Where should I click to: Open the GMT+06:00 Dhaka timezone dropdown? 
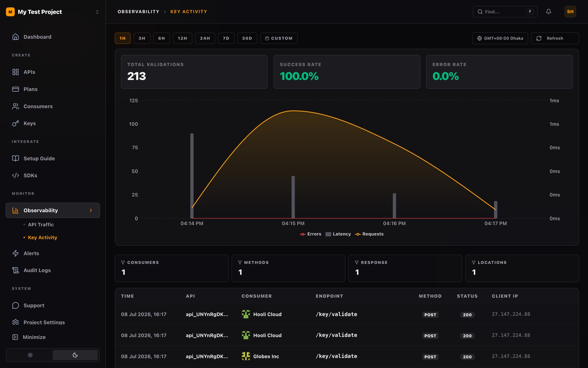click(500, 38)
